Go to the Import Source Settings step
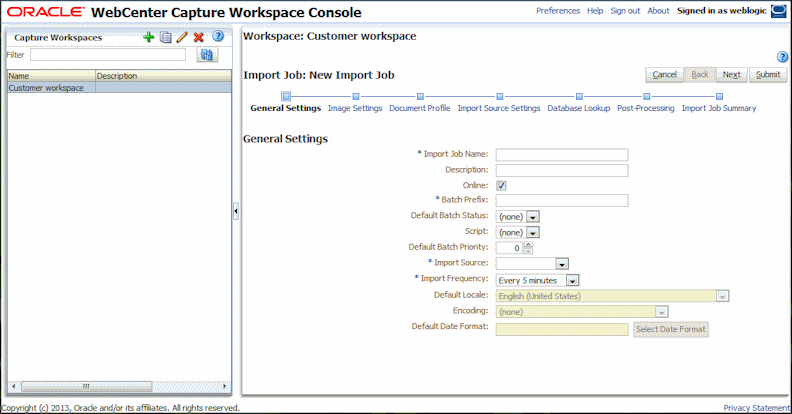This screenshot has height=414, width=792. click(x=499, y=108)
